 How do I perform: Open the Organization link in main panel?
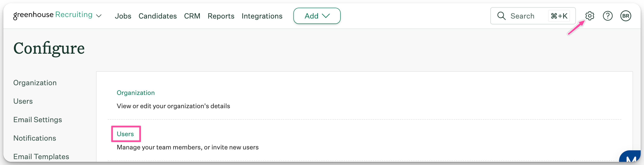pyautogui.click(x=135, y=93)
